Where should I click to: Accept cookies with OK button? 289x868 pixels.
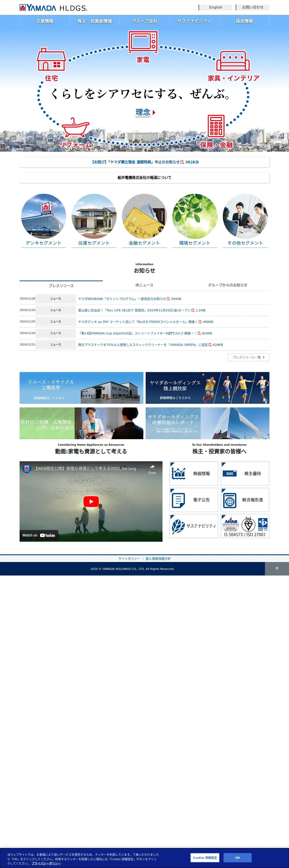click(237, 858)
